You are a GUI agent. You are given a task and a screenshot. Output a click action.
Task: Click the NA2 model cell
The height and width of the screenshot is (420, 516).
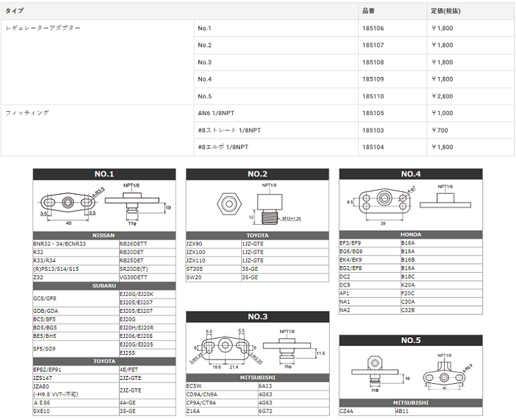tap(370, 310)
